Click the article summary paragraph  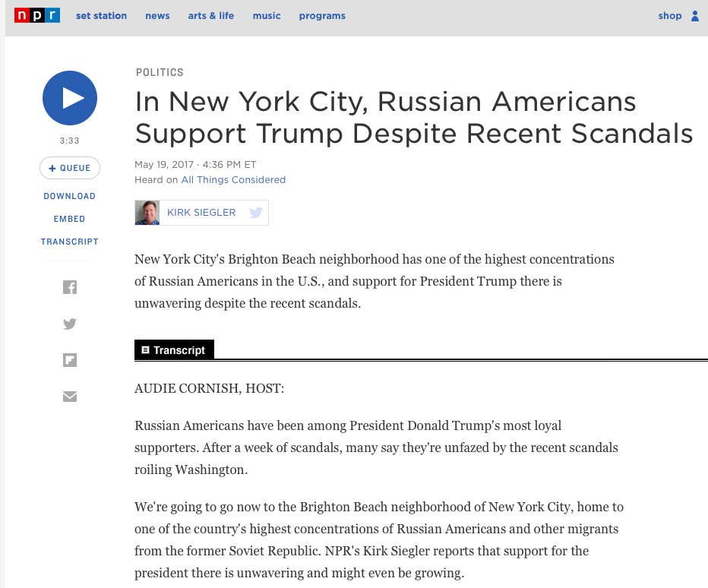click(x=375, y=281)
